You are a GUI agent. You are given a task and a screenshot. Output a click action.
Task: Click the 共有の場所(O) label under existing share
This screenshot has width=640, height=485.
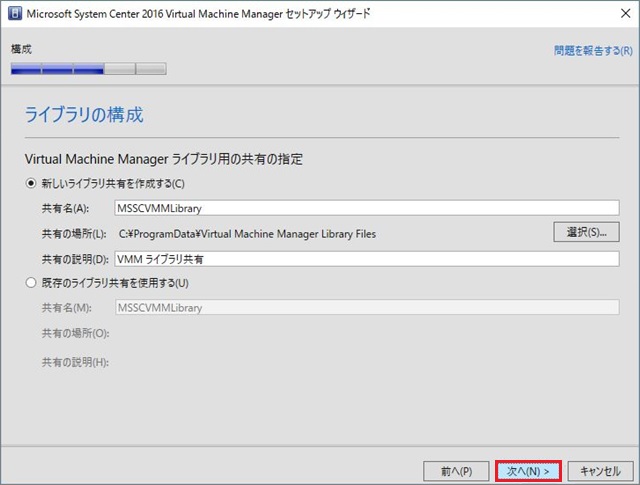click(x=75, y=334)
